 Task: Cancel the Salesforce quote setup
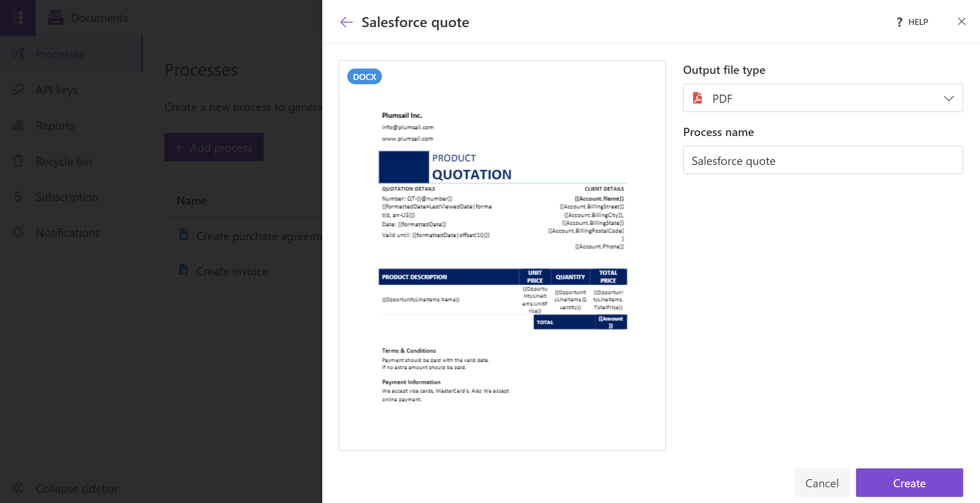point(822,483)
